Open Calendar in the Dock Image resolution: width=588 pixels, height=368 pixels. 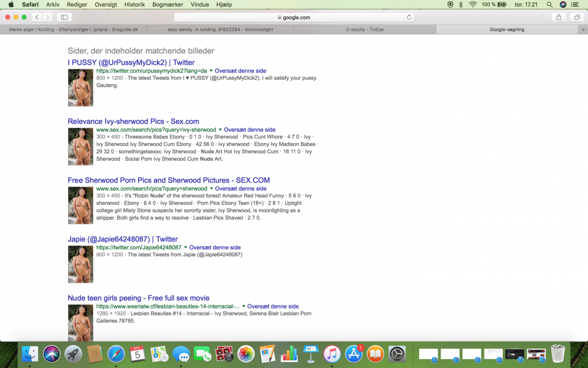coord(138,354)
